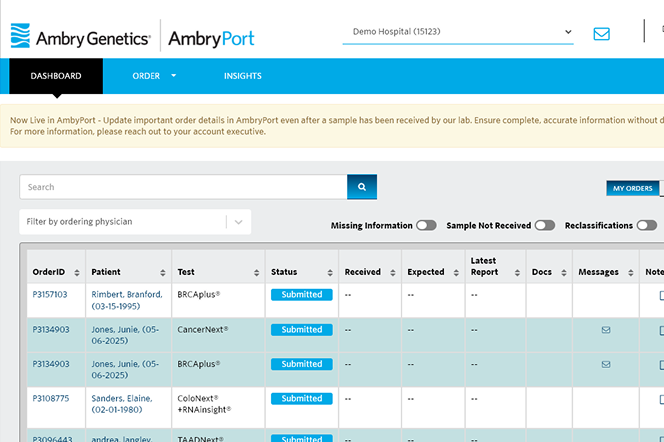The width and height of the screenshot is (664, 442).
Task: Open Jones, Junie link in BRCAplus row
Action: point(125,369)
